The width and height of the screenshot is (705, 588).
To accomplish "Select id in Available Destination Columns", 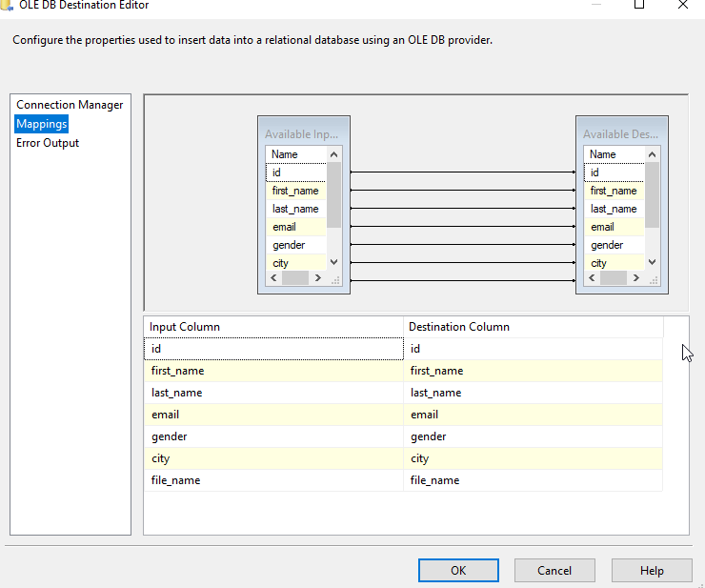I will tap(614, 172).
